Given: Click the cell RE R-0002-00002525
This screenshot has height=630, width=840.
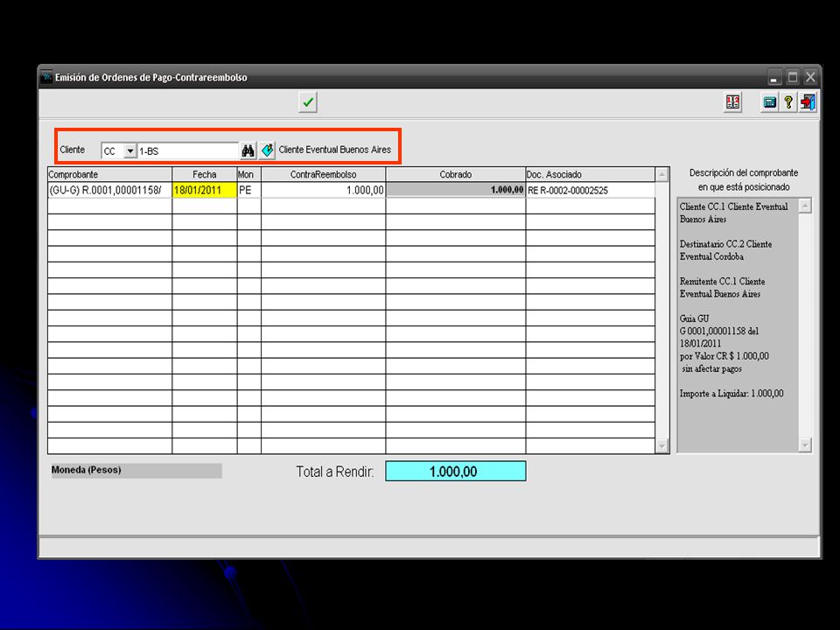Looking at the screenshot, I should (591, 190).
